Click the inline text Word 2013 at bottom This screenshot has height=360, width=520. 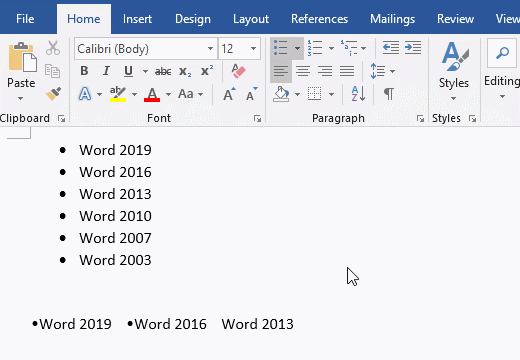point(257,324)
